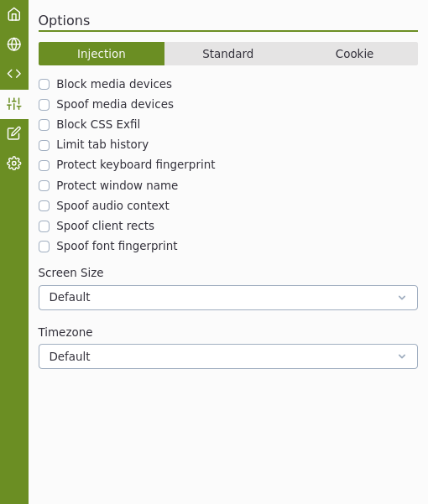Open the globe profile sidebar icon
The height and width of the screenshot is (504, 428).
point(13,44)
